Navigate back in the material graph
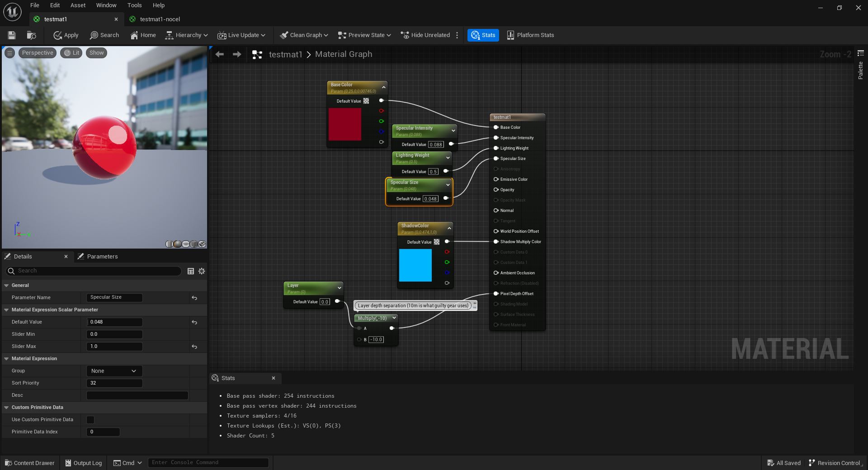 220,54
